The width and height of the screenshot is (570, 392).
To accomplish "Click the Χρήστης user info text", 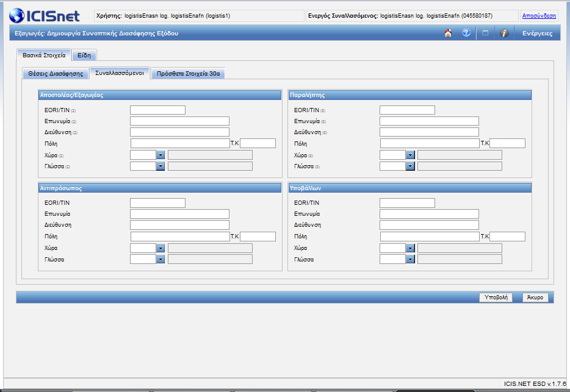I will tap(163, 16).
